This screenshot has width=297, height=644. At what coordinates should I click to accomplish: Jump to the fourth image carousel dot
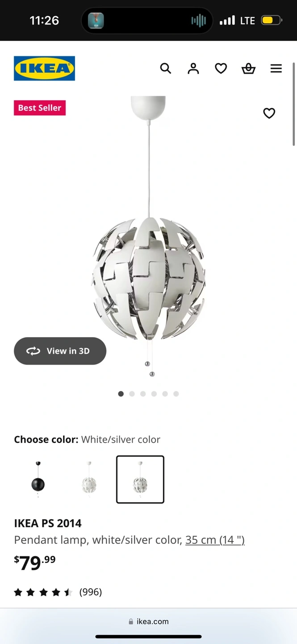tap(154, 394)
